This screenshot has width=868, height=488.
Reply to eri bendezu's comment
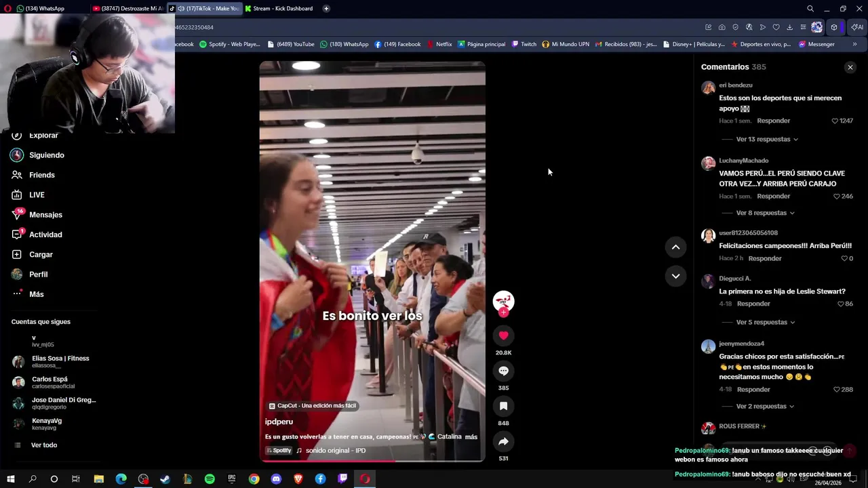click(774, 121)
